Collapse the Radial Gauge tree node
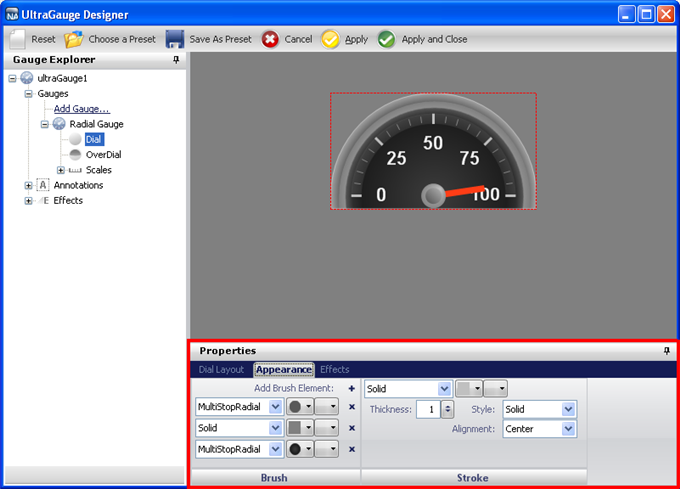 point(45,124)
